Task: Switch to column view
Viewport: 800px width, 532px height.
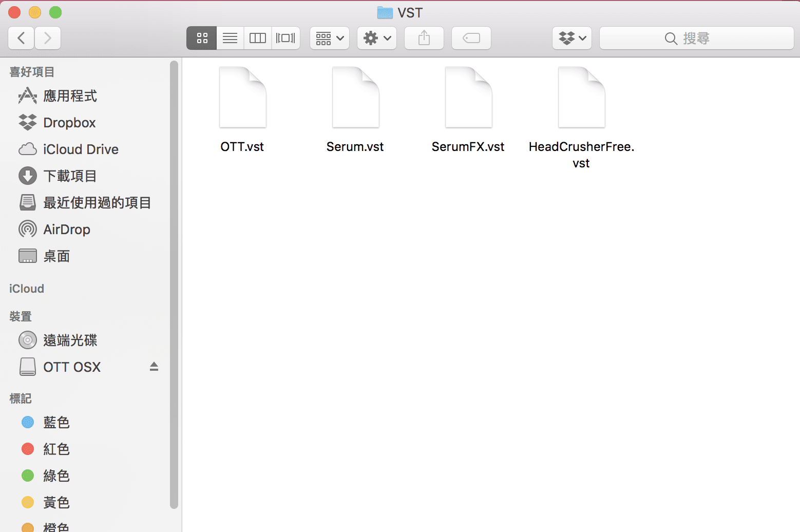Action: point(258,38)
